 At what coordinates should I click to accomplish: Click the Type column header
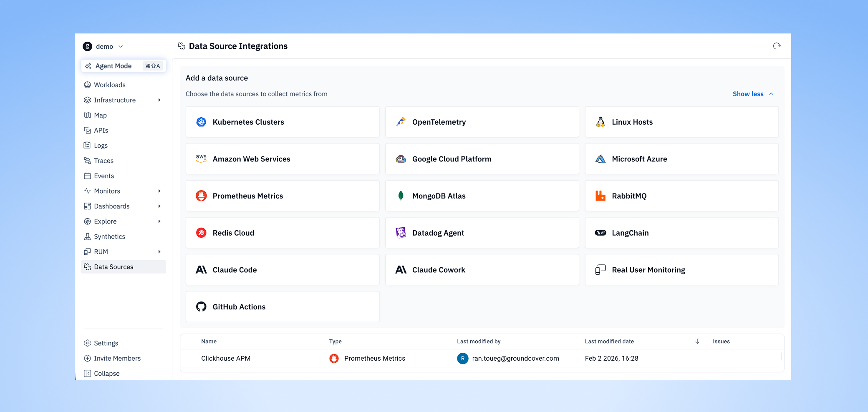335,341
